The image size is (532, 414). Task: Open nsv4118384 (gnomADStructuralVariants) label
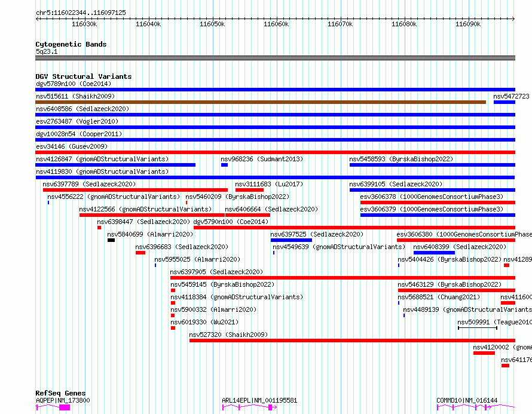coord(237,297)
